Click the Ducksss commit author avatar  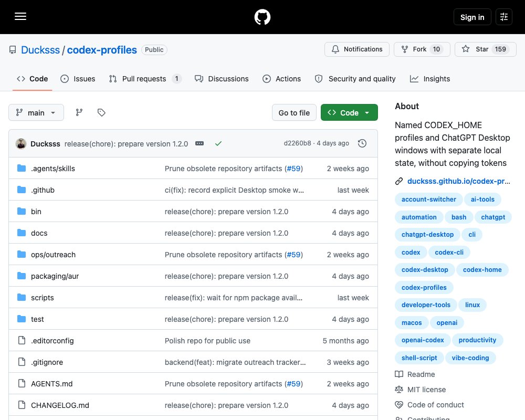(x=21, y=144)
